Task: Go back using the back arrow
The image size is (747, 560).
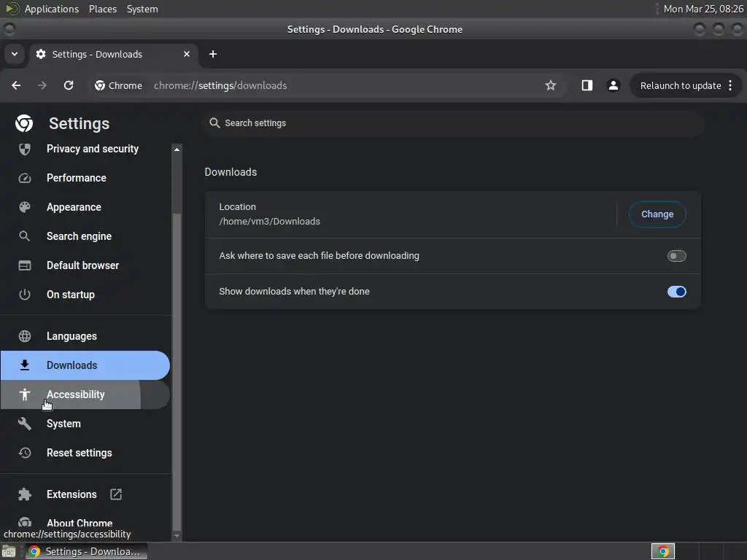Action: click(16, 85)
